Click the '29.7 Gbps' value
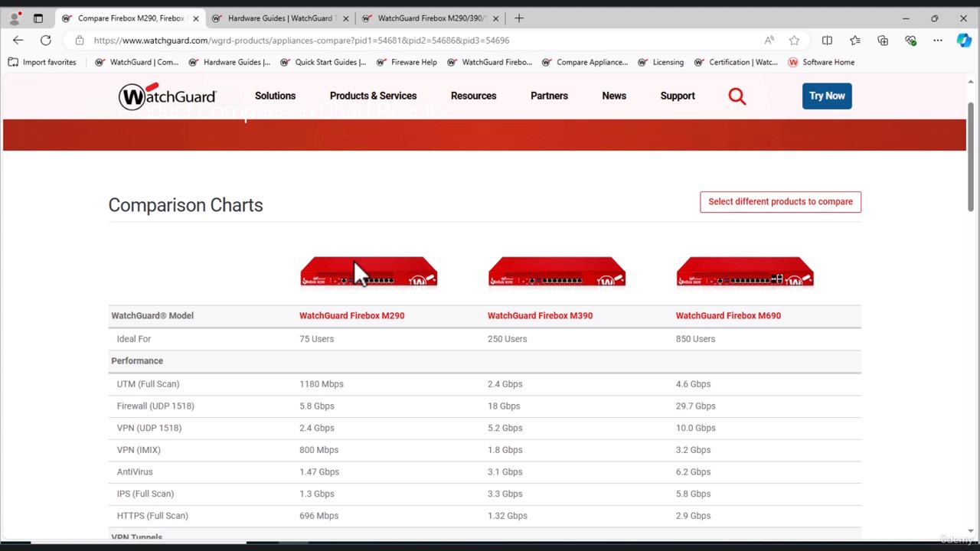The image size is (980, 551). pos(695,406)
